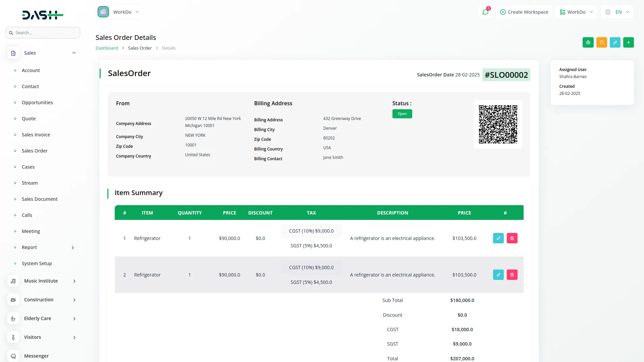Viewport: 644px width, 362px height.
Task: Edit the first Refrigerator item row
Action: [498, 238]
